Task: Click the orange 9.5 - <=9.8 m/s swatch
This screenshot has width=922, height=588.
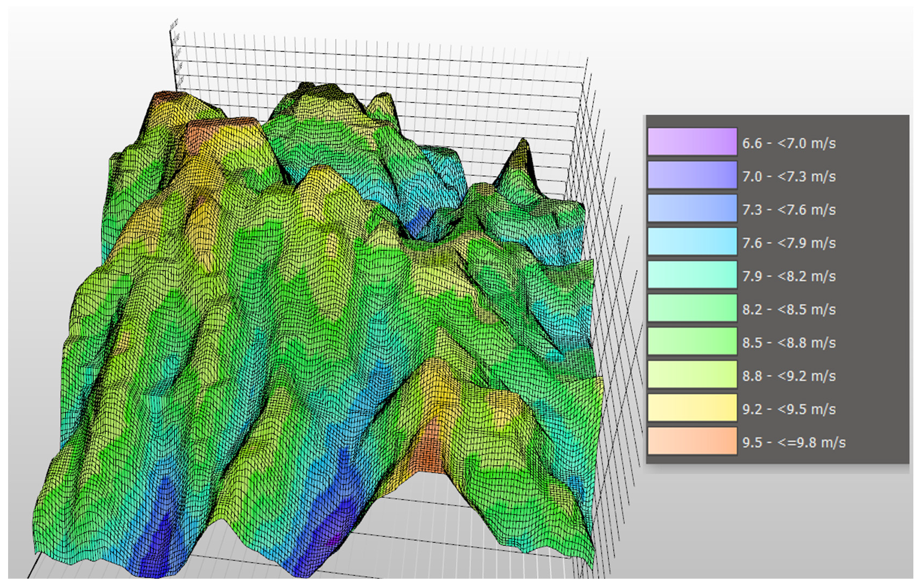Action: click(x=692, y=441)
